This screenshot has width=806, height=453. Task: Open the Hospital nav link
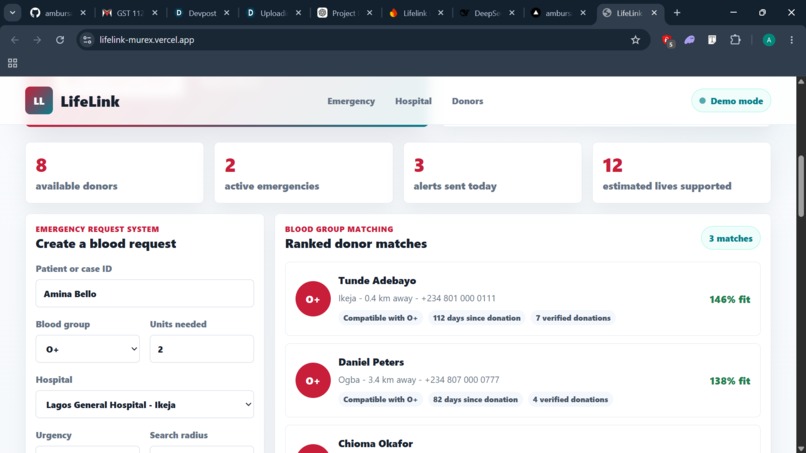tap(413, 101)
